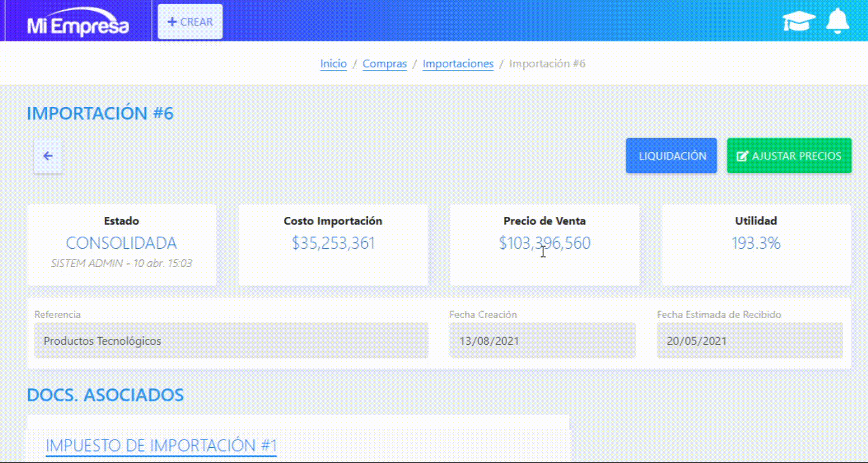Select the Fecha Estimada de Recibido field

coord(750,340)
